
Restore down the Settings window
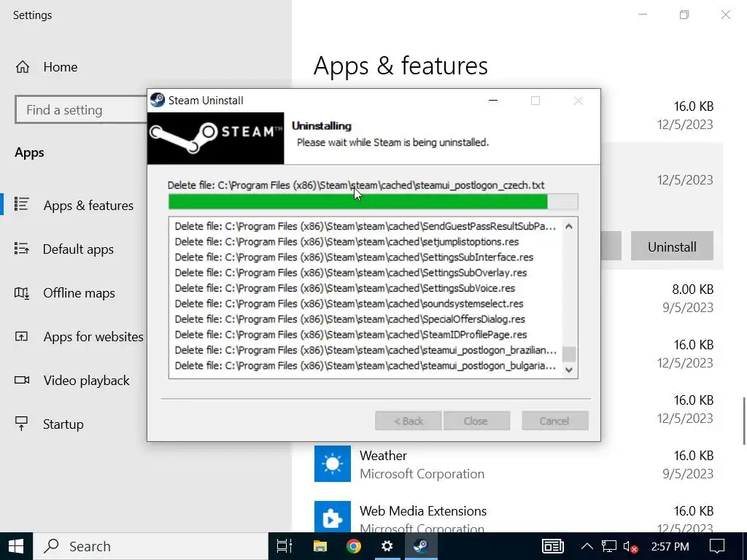pyautogui.click(x=684, y=15)
